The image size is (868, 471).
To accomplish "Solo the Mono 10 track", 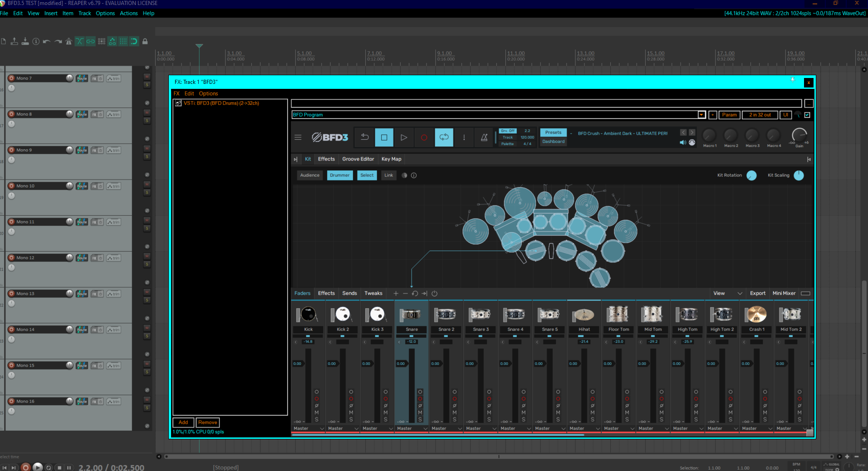I will click(147, 192).
